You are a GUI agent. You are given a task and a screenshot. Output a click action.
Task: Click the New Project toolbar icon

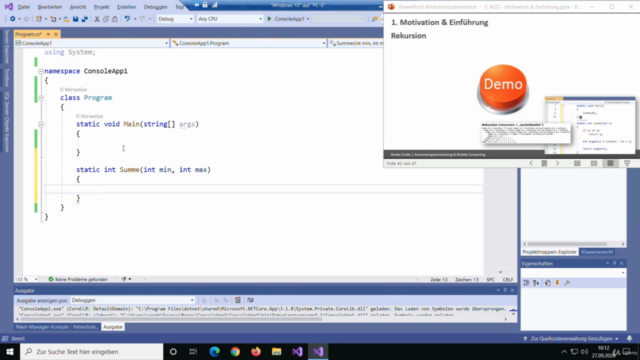[x=39, y=19]
